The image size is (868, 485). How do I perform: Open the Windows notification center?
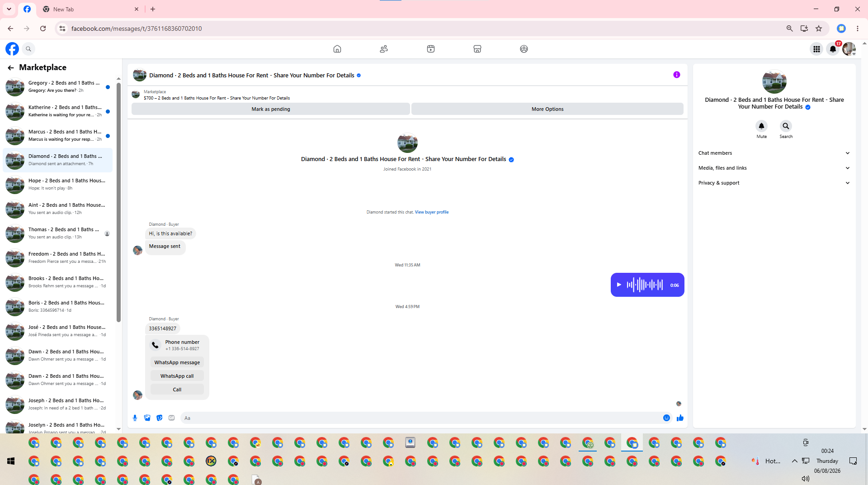853,461
